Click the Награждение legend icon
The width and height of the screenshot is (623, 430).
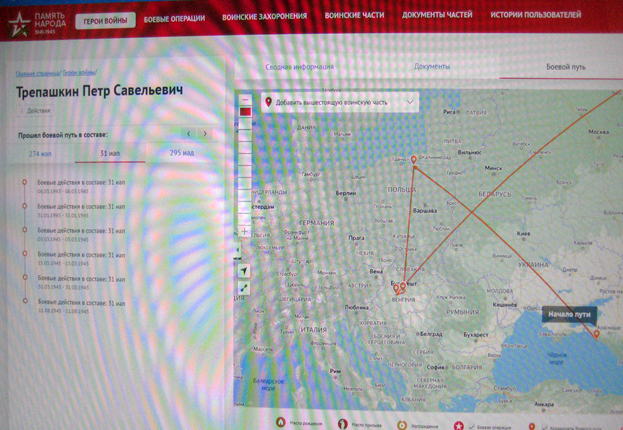pos(402,425)
